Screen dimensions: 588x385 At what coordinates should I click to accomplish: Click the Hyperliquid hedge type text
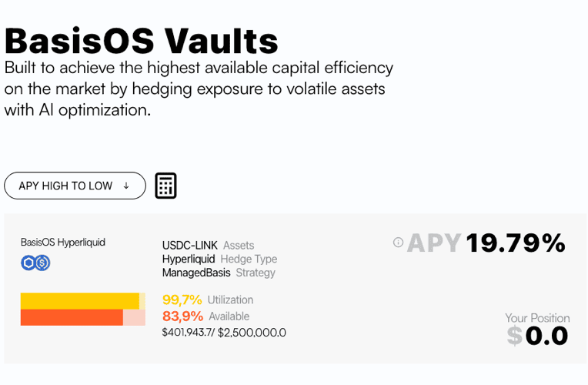[x=189, y=259]
